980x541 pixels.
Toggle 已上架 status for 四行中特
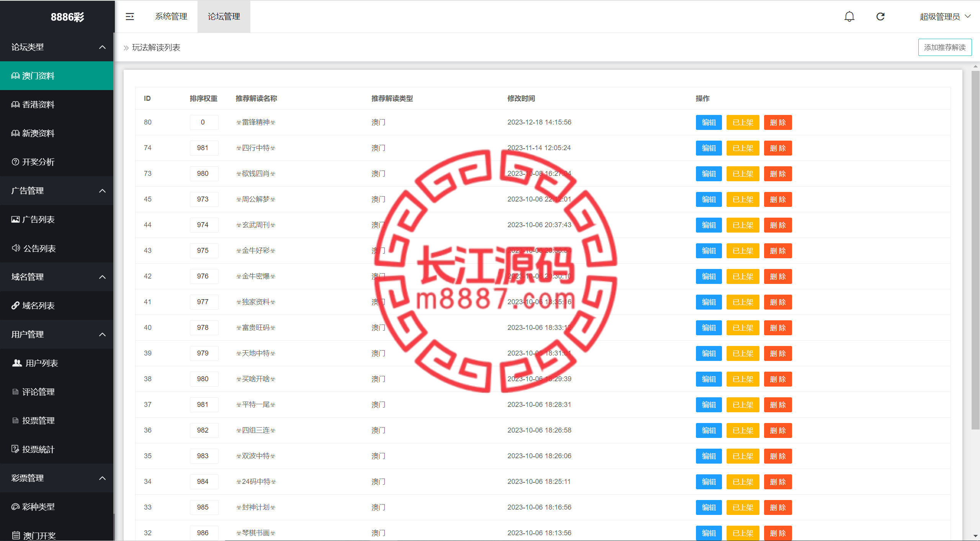(743, 148)
